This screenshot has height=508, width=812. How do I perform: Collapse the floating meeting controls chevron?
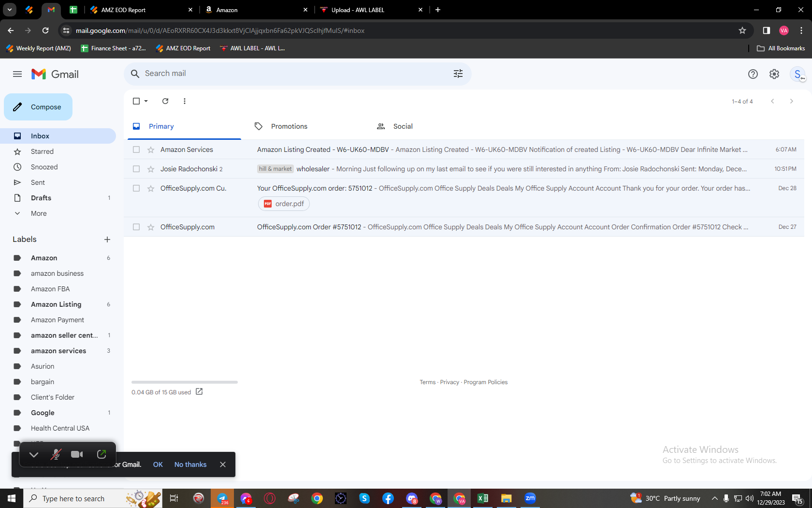34,454
